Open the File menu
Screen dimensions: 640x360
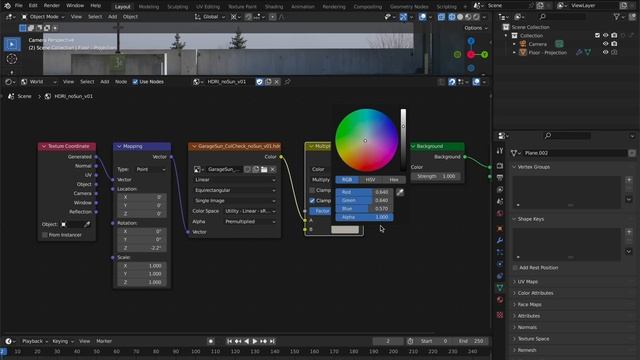(x=18, y=6)
